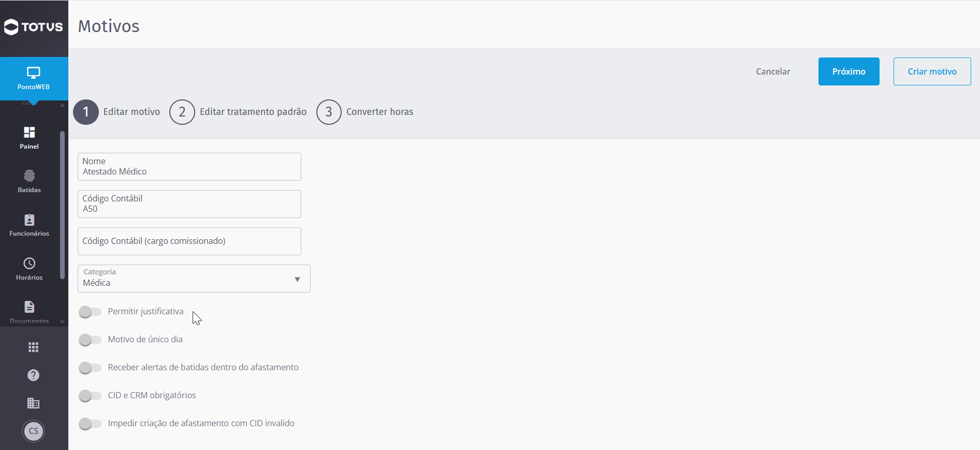Viewport: 980px width, 450px height.
Task: Focus Código Contábil (cargo comissionado) field
Action: tap(189, 241)
